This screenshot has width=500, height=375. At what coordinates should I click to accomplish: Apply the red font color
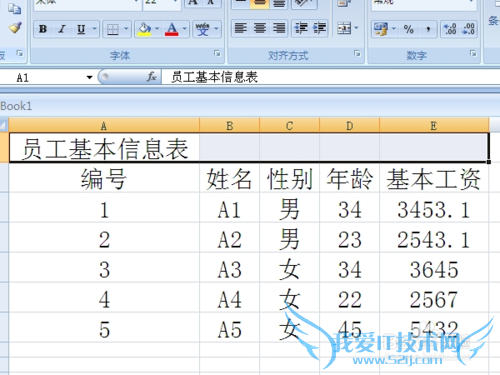coord(172,29)
